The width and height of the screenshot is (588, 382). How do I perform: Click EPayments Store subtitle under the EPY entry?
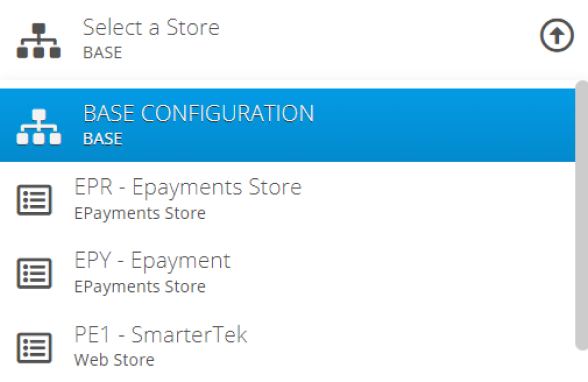coord(140,287)
